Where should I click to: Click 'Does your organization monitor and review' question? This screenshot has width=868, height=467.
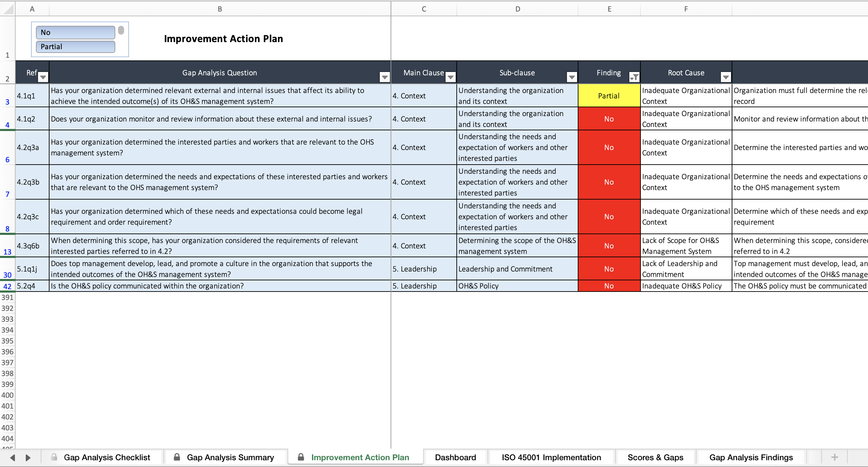tap(220, 119)
